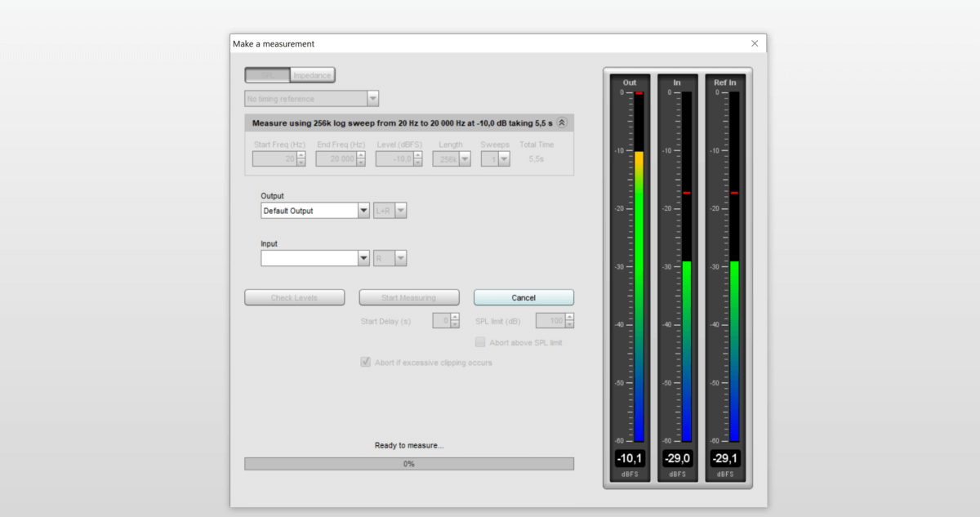Screen dimensions: 980x517
Task: Toggle Abort above SPL limit checkbox
Action: [x=480, y=342]
